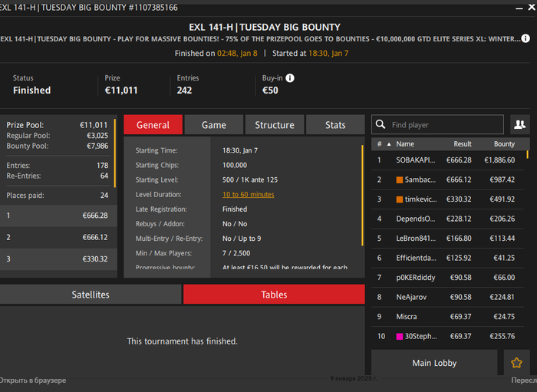Click orange flag square next to timkevic...

click(x=400, y=199)
